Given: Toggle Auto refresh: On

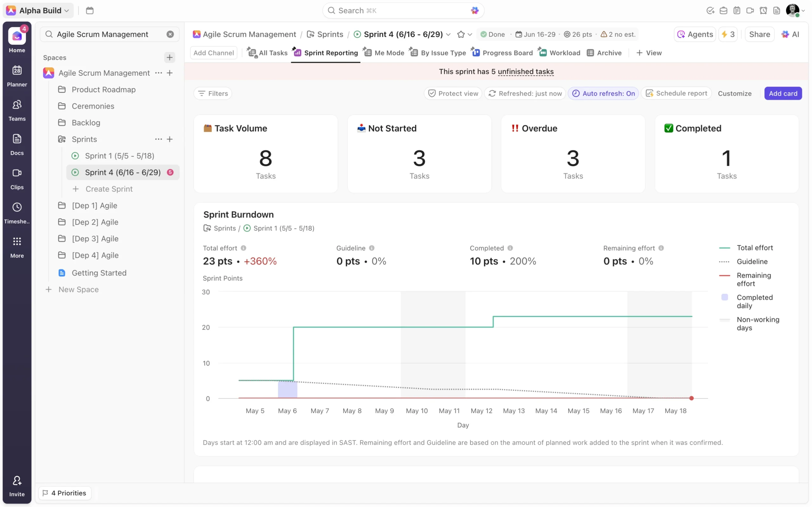Looking at the screenshot, I should click(603, 93).
